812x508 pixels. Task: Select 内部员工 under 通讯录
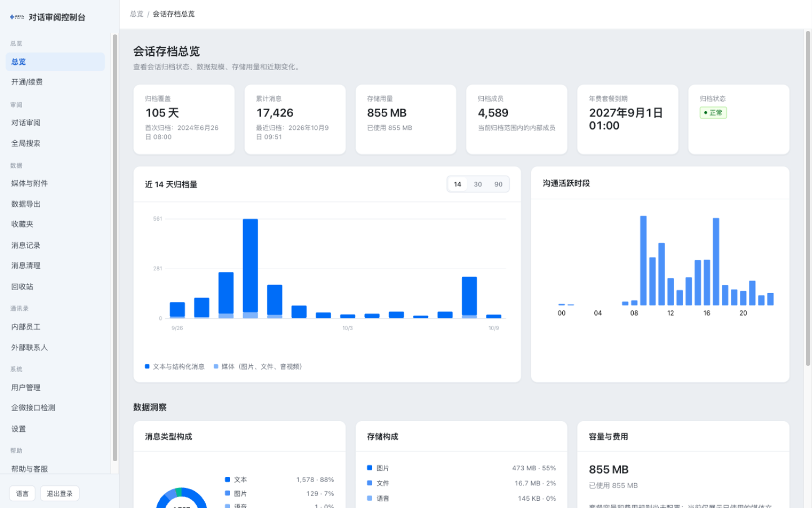55,327
